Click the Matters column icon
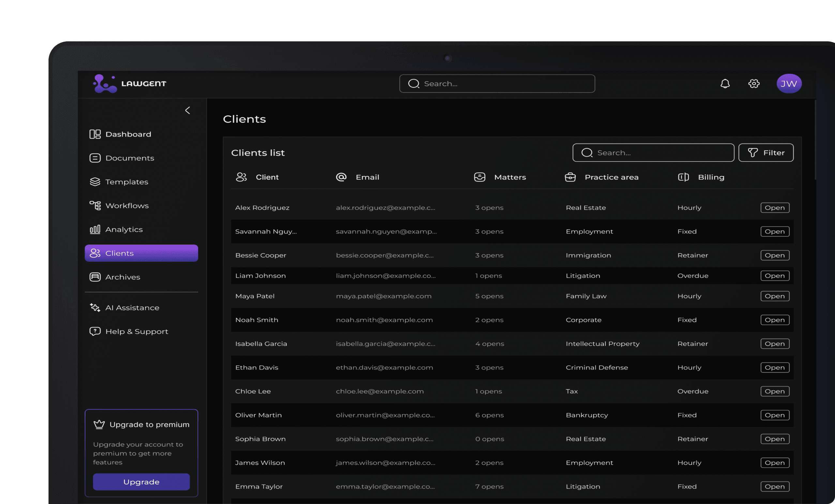Viewport: 835px width, 504px height. click(x=479, y=177)
